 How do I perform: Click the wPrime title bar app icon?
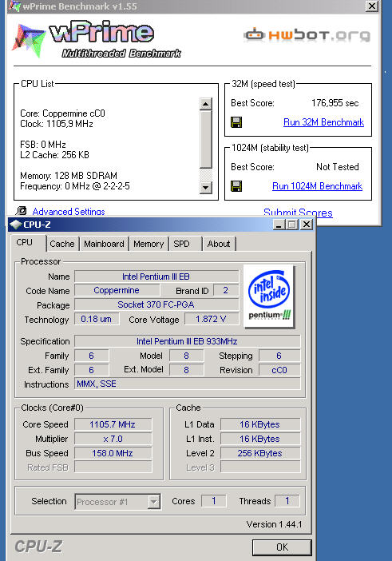tap(14, 6)
